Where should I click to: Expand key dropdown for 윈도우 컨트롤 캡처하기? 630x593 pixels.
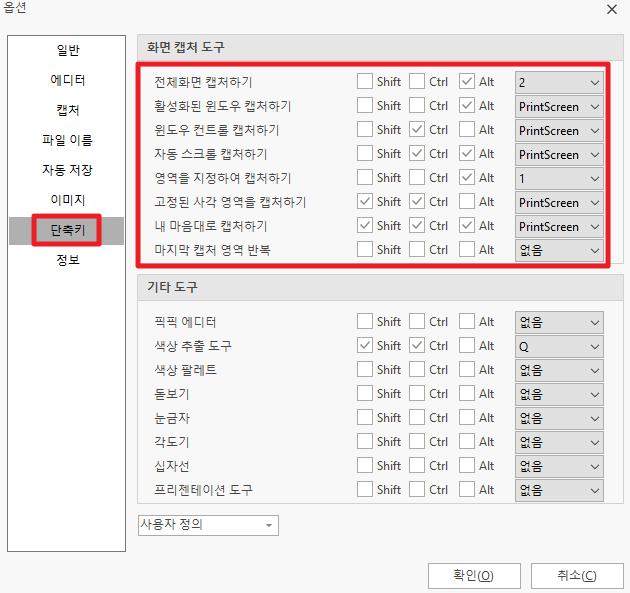click(559, 131)
